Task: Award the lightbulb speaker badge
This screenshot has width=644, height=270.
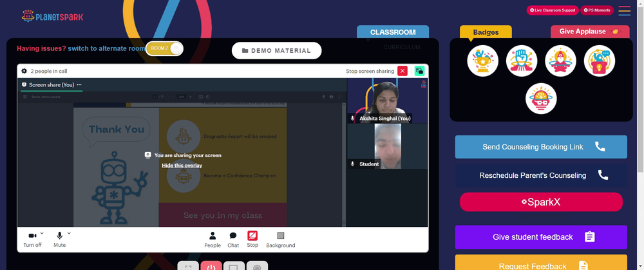Action: tap(599, 61)
